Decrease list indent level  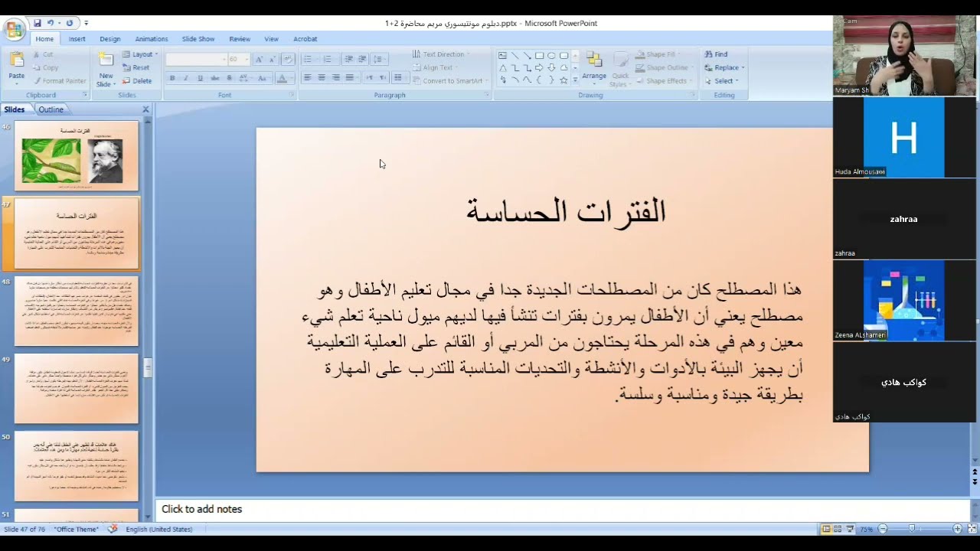[x=349, y=59]
